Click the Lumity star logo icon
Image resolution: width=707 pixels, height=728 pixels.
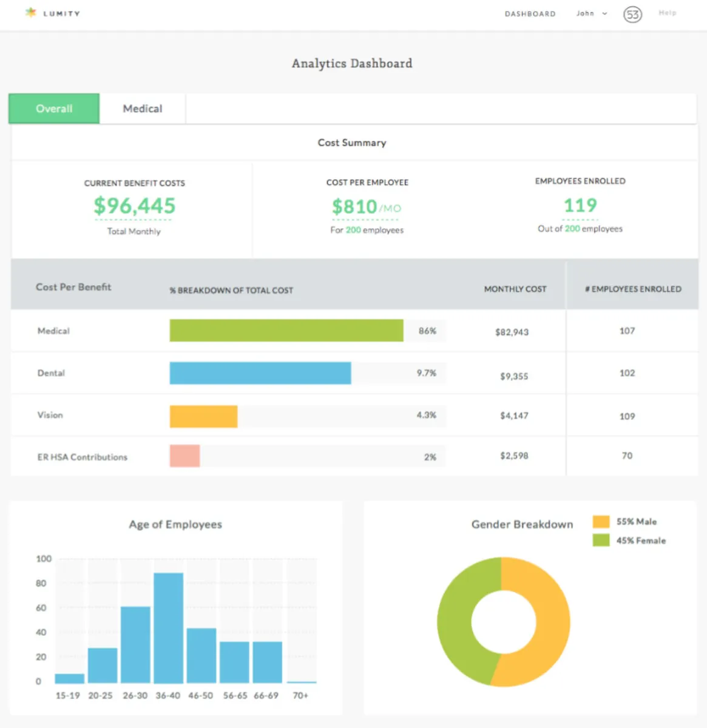coord(30,12)
